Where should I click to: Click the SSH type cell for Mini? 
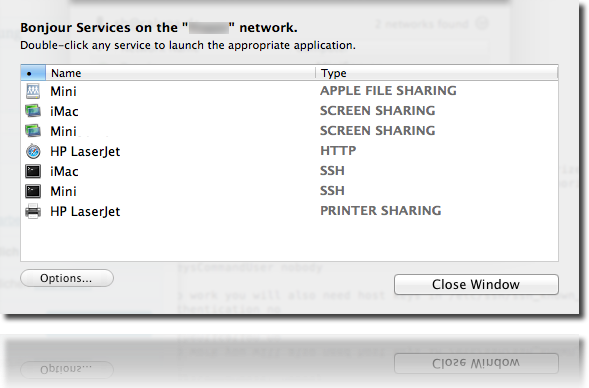click(x=332, y=190)
